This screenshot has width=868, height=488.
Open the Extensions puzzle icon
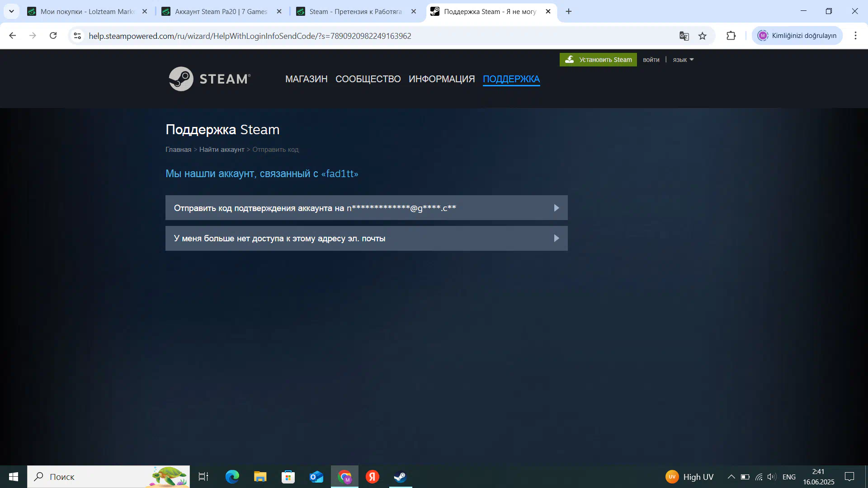[731, 36]
